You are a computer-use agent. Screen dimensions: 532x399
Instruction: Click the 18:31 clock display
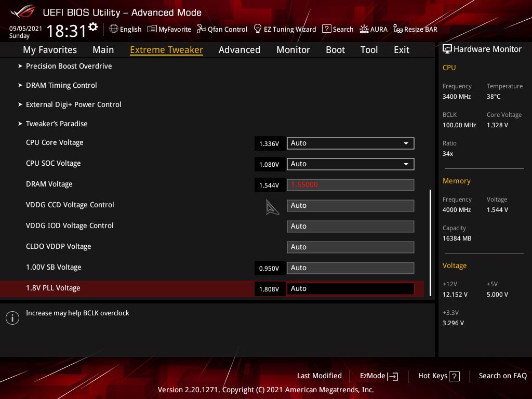pyautogui.click(x=66, y=31)
